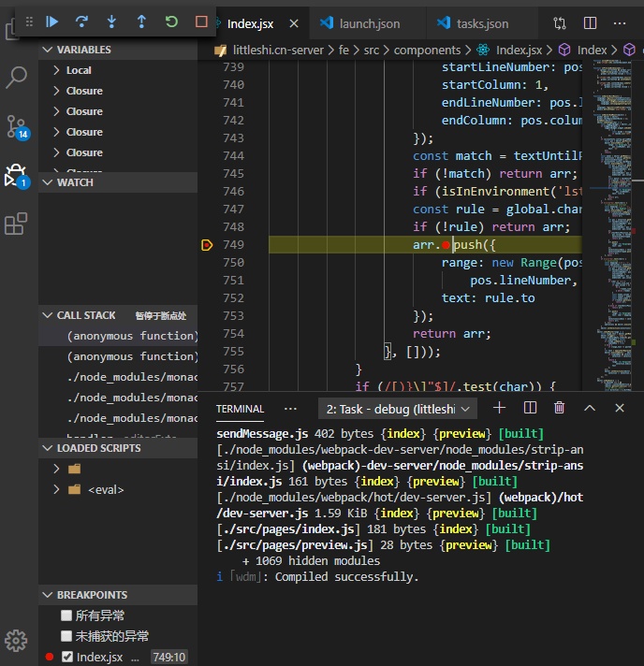The width and height of the screenshot is (644, 666).
Task: Open the terminal task selector dropdown
Action: [398, 409]
